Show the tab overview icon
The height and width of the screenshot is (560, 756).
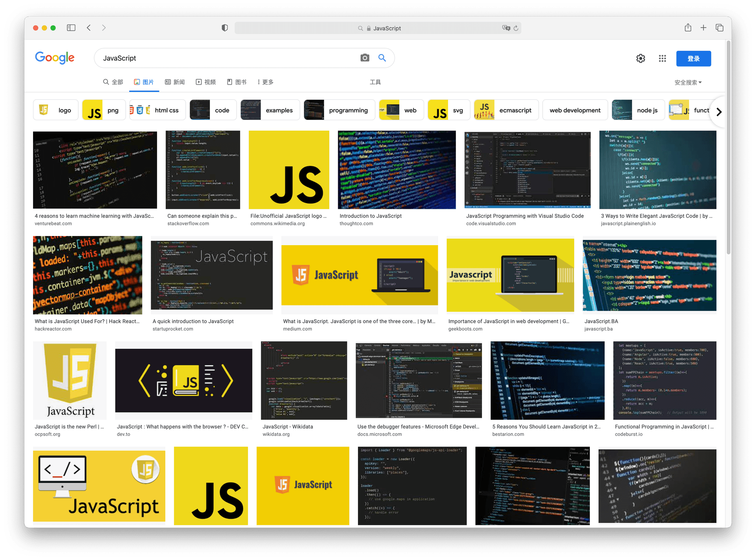coord(719,28)
